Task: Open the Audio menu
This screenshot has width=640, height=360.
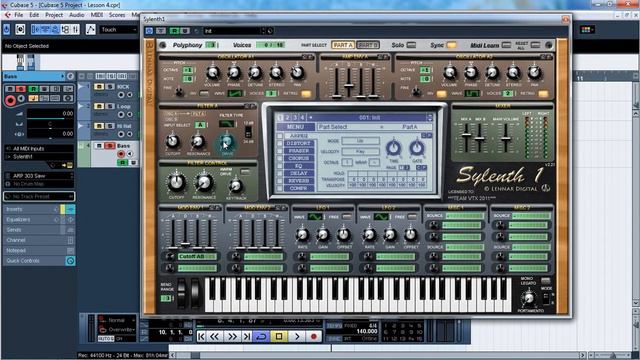Action: click(x=76, y=15)
